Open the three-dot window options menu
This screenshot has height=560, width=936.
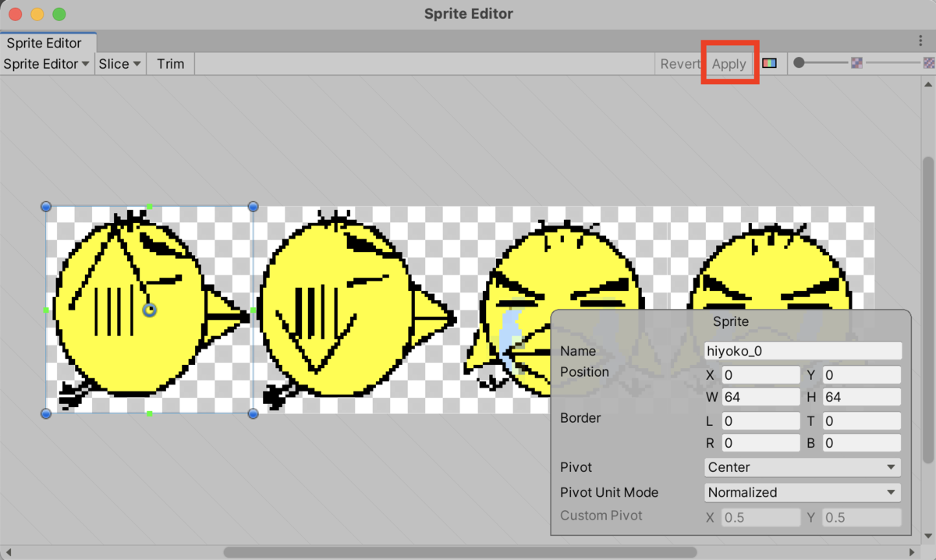[921, 41]
